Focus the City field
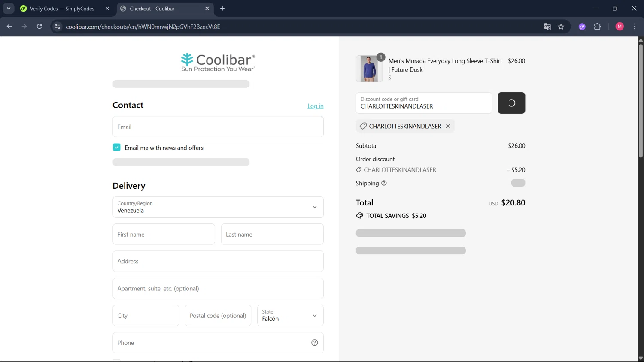644x362 pixels. point(146,315)
